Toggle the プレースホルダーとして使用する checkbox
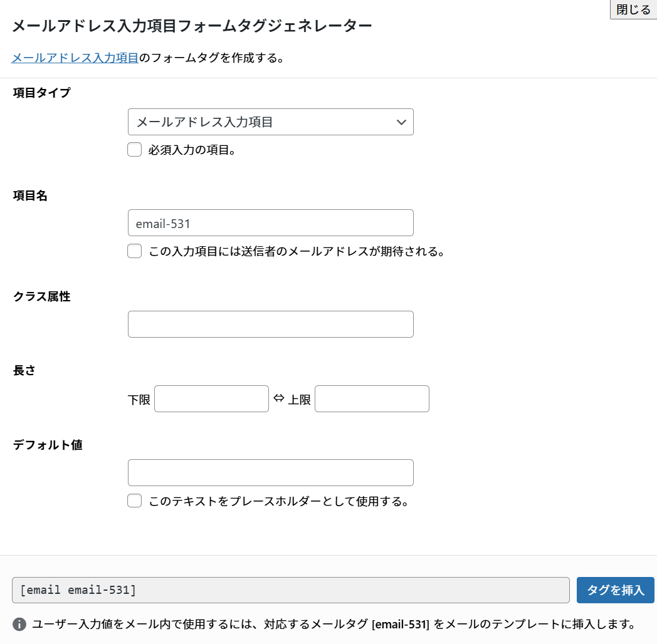 134,501
